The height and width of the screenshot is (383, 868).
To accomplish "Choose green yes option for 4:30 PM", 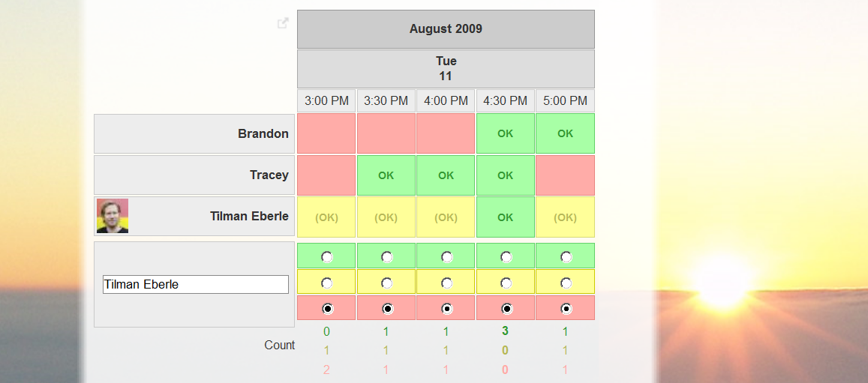I will point(506,257).
